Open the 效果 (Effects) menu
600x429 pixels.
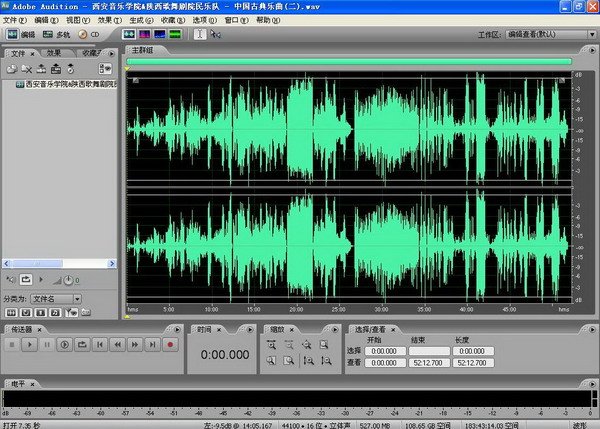[104, 19]
